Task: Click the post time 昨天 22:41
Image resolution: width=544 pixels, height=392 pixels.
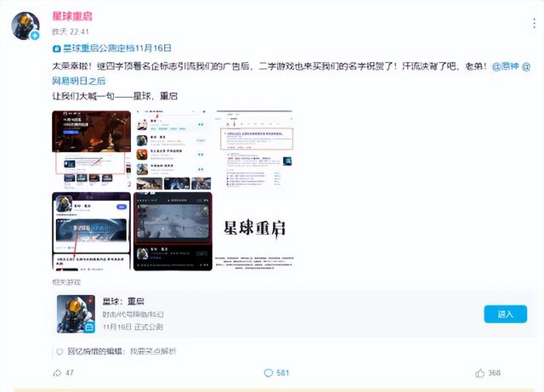Action: click(71, 32)
